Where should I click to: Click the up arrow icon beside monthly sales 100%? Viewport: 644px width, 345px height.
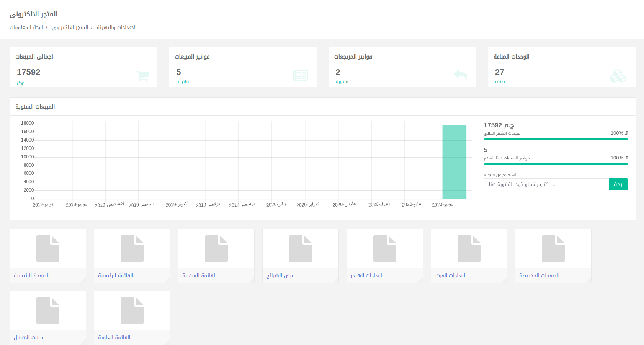point(626,133)
